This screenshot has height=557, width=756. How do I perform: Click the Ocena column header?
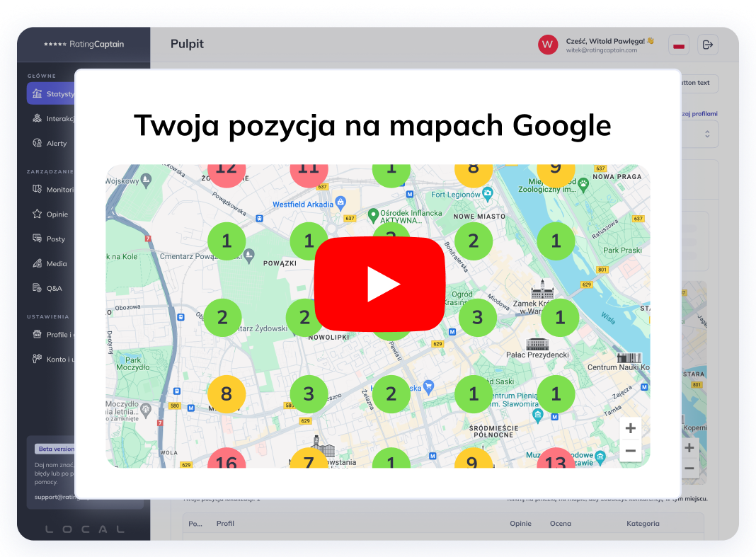click(561, 523)
